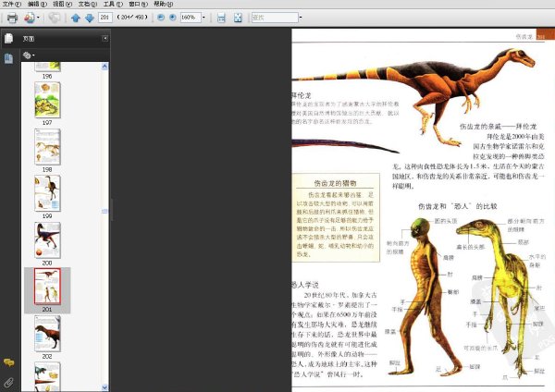555x392 pixels.
Task: Open the pages panel options gear menu
Action: (29, 55)
